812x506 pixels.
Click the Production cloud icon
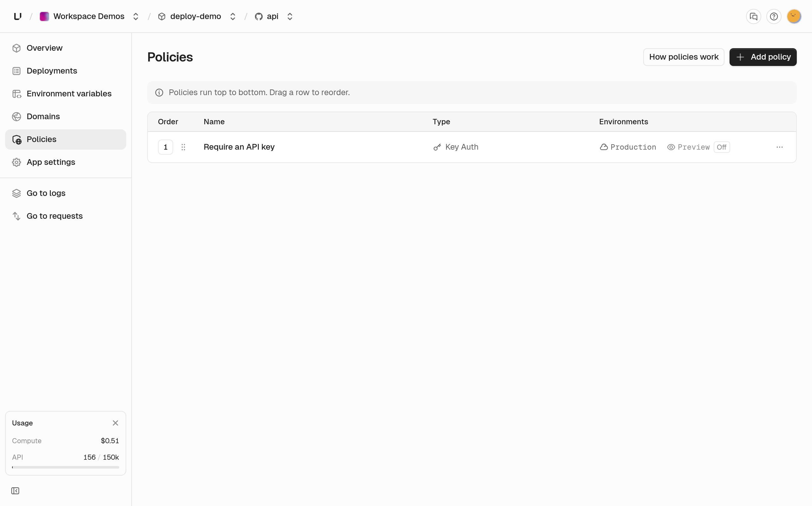pyautogui.click(x=604, y=147)
